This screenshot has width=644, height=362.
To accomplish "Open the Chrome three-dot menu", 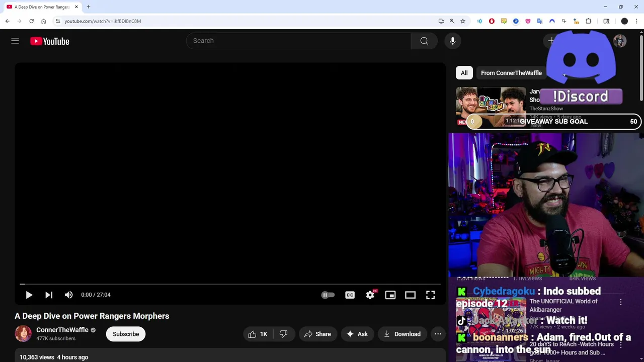I will coord(636,21).
